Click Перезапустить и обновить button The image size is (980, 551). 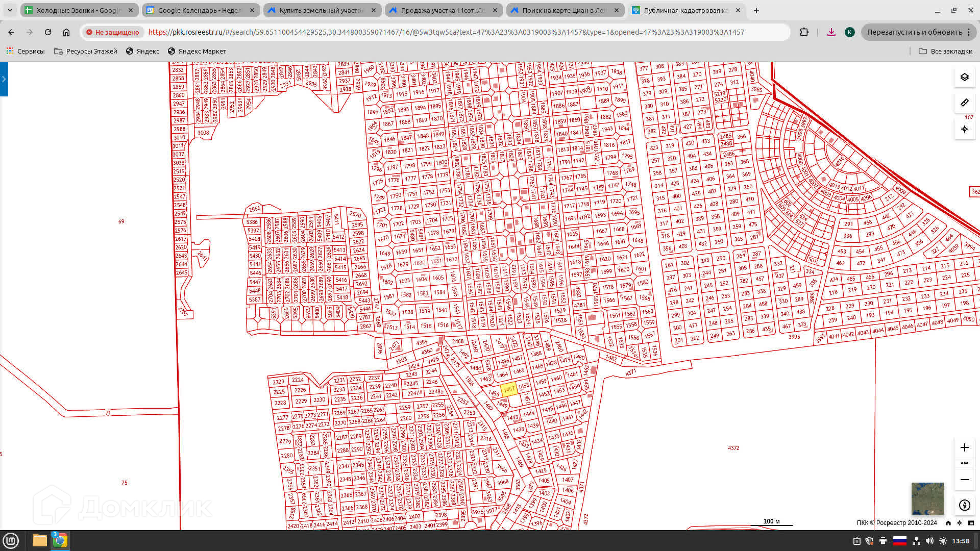(x=914, y=32)
